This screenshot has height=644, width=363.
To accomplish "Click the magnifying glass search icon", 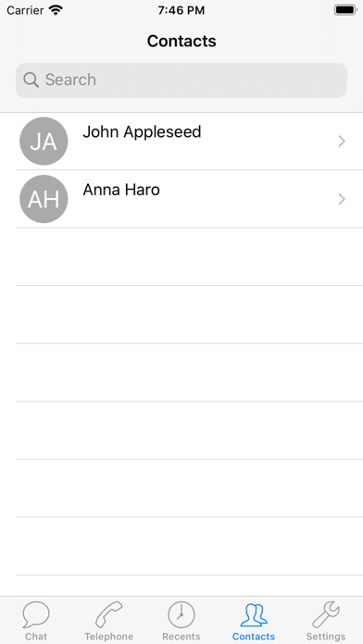I will pos(31,80).
